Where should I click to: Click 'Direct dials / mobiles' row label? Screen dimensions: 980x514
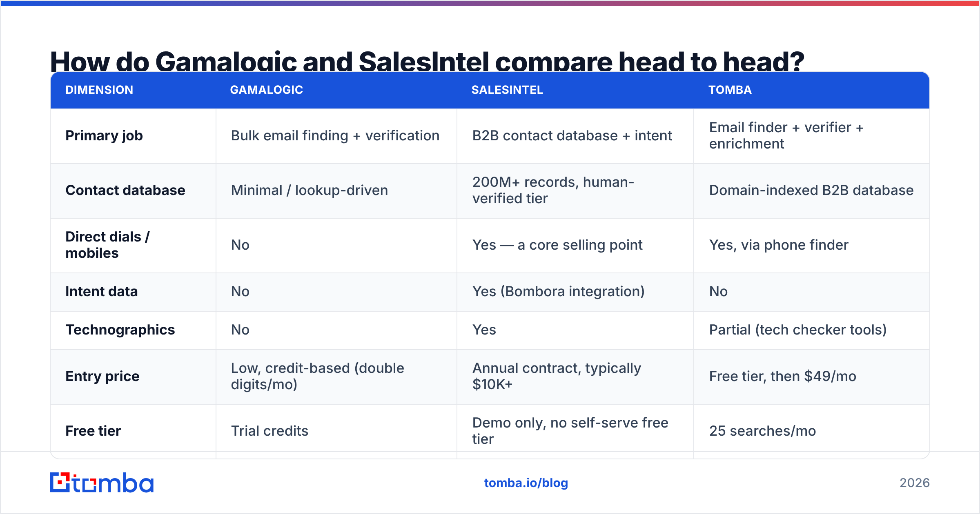point(108,245)
